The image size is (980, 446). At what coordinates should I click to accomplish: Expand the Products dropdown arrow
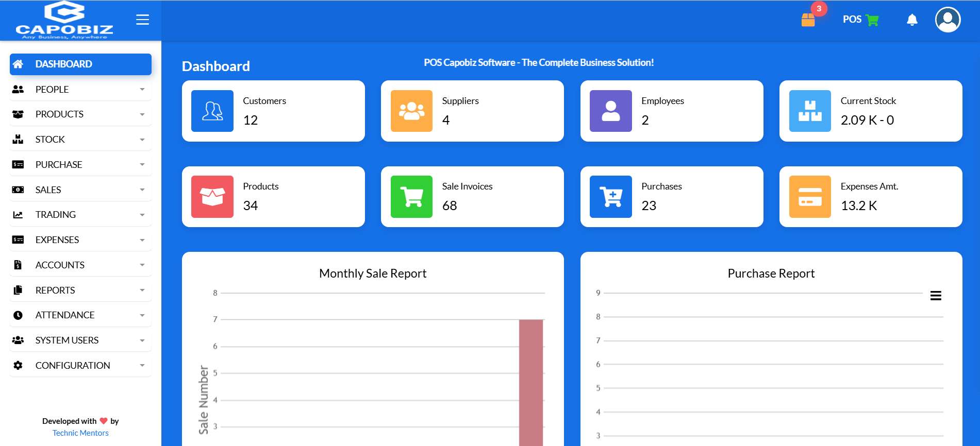click(142, 115)
